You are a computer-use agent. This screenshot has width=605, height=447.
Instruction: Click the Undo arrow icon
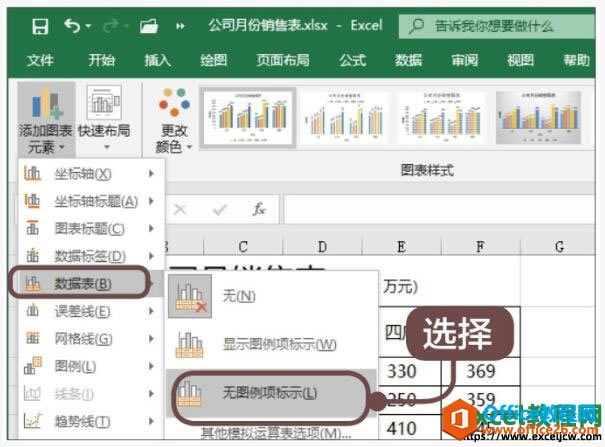point(72,26)
